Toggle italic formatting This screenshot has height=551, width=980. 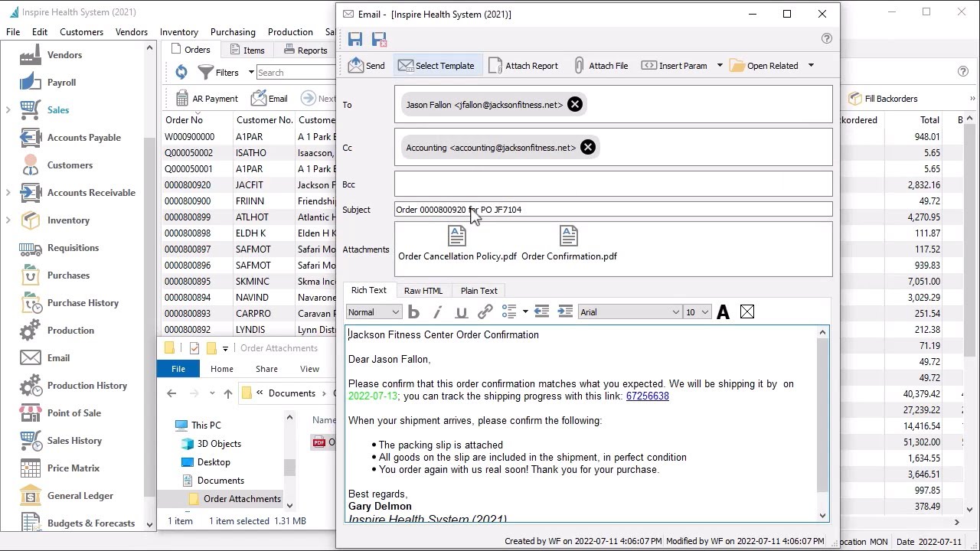pyautogui.click(x=438, y=312)
